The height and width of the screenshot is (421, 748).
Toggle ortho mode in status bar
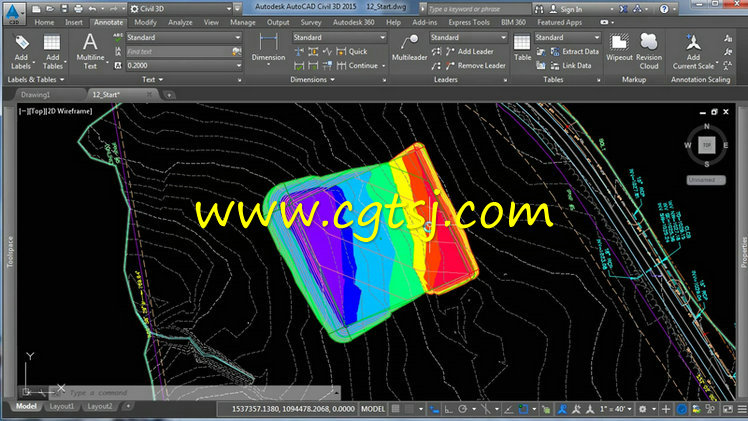448,409
